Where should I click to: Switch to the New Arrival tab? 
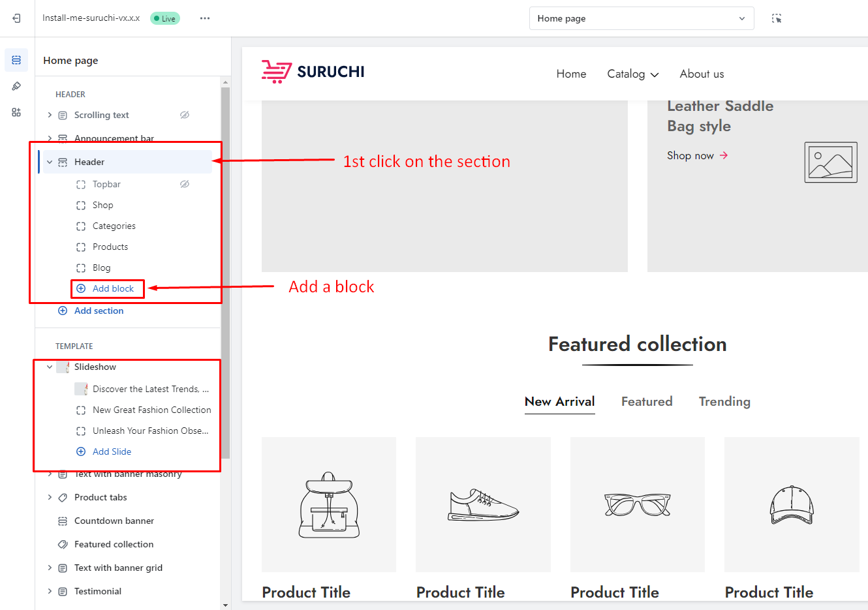[559, 402]
